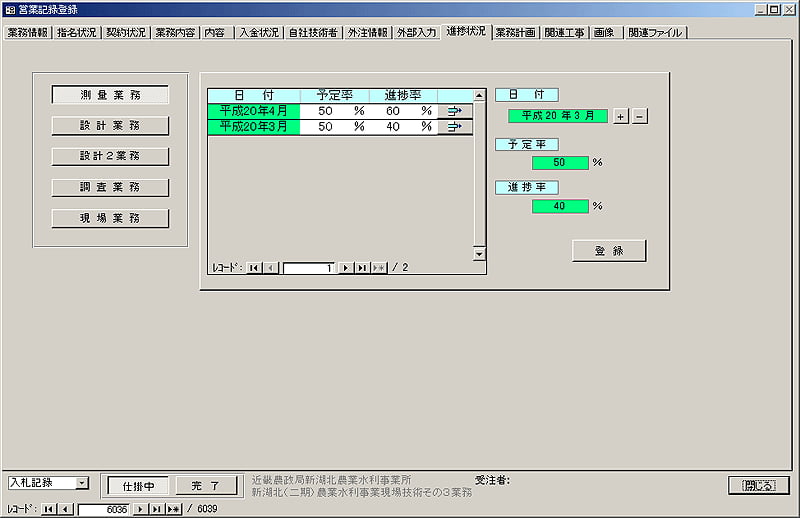Increase the date with the plus button

(620, 116)
